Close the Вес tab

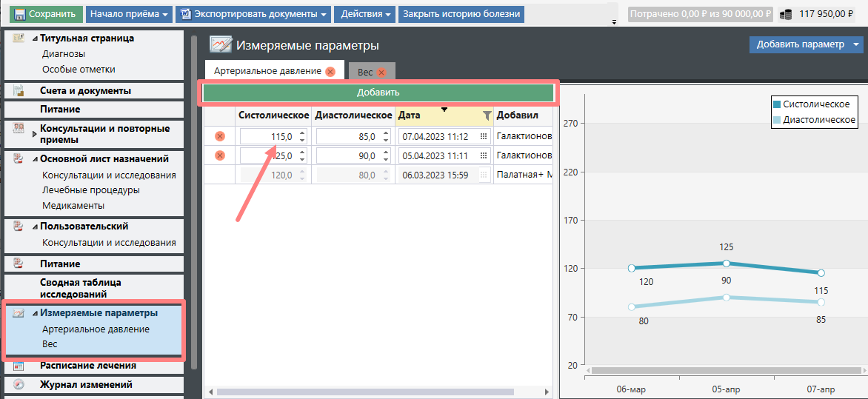pyautogui.click(x=381, y=73)
